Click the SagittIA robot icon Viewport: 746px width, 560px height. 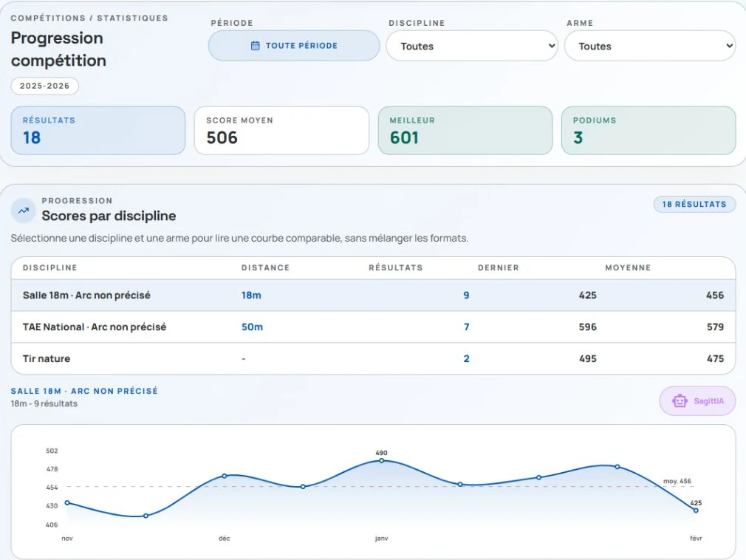coord(680,401)
